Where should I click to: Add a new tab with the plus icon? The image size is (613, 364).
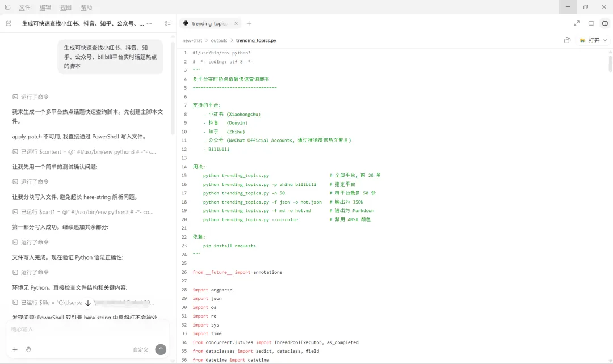coord(249,23)
